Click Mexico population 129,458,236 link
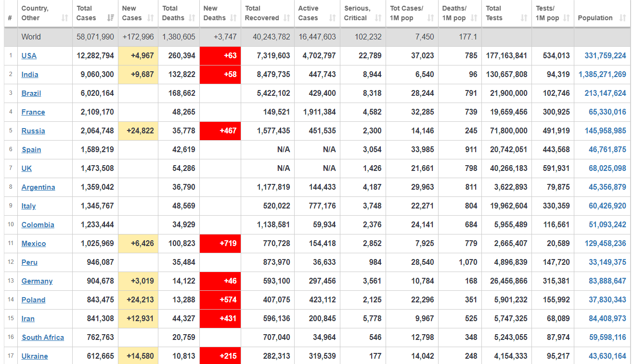This screenshot has width=634, height=364. point(605,244)
